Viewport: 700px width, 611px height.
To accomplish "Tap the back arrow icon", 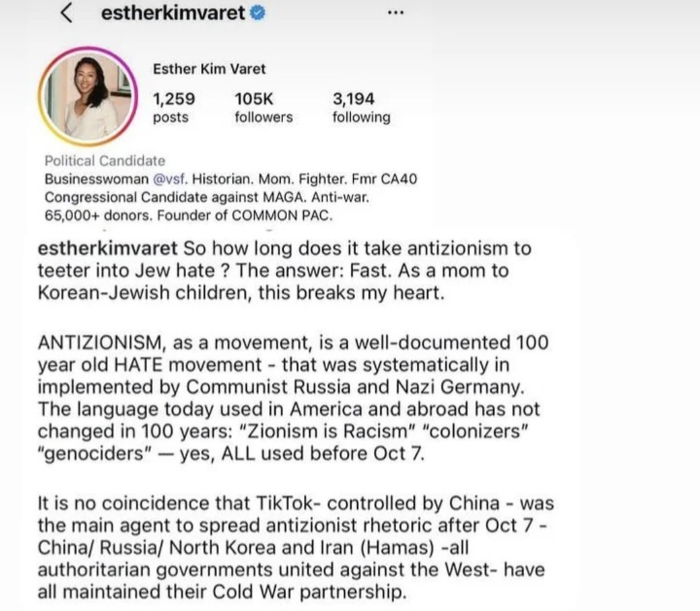I will pyautogui.click(x=66, y=13).
